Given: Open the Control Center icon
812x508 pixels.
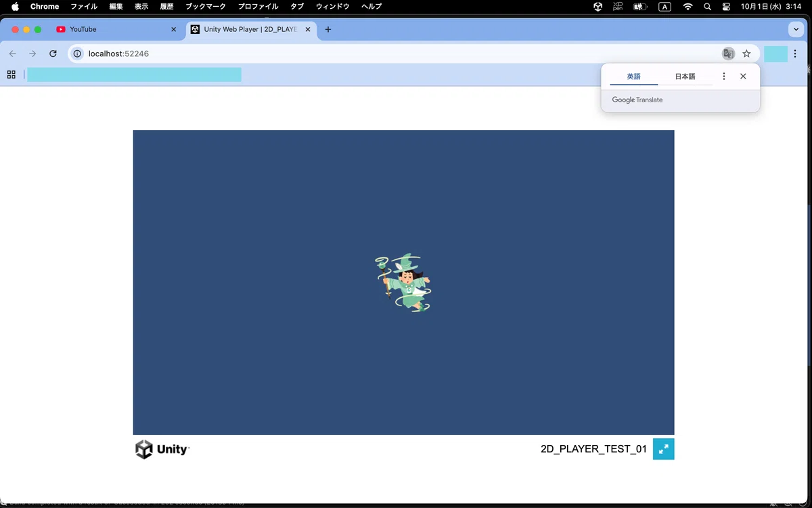Looking at the screenshot, I should 727,6.
